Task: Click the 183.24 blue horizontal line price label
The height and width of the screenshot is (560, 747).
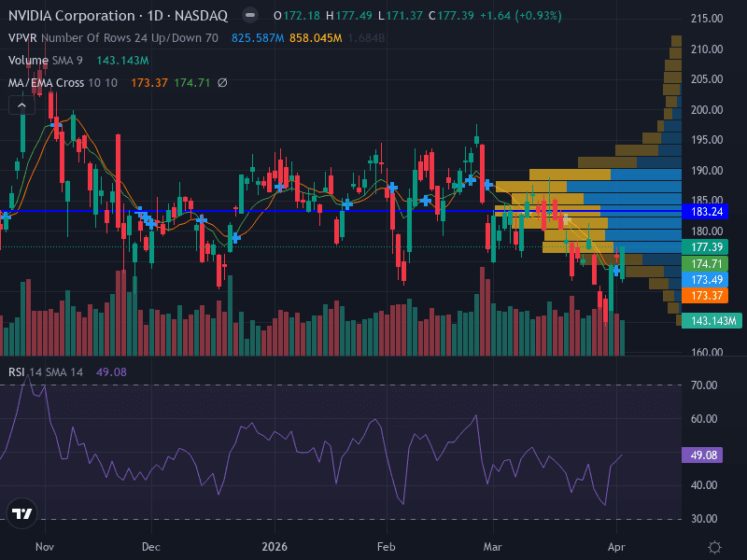Action: [x=707, y=212]
